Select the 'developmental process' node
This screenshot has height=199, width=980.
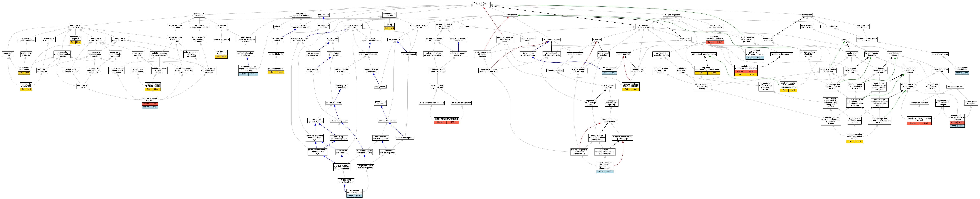(389, 15)
